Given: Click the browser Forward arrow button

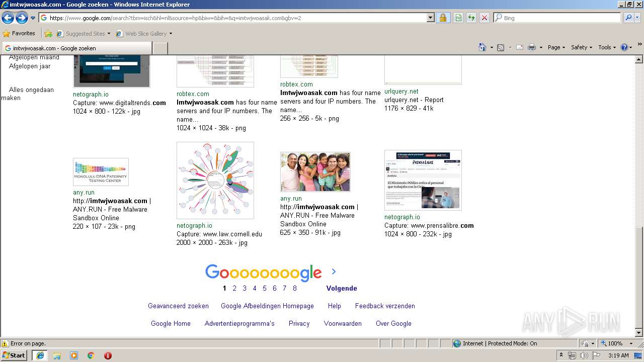Looking at the screenshot, I should pyautogui.click(x=22, y=18).
